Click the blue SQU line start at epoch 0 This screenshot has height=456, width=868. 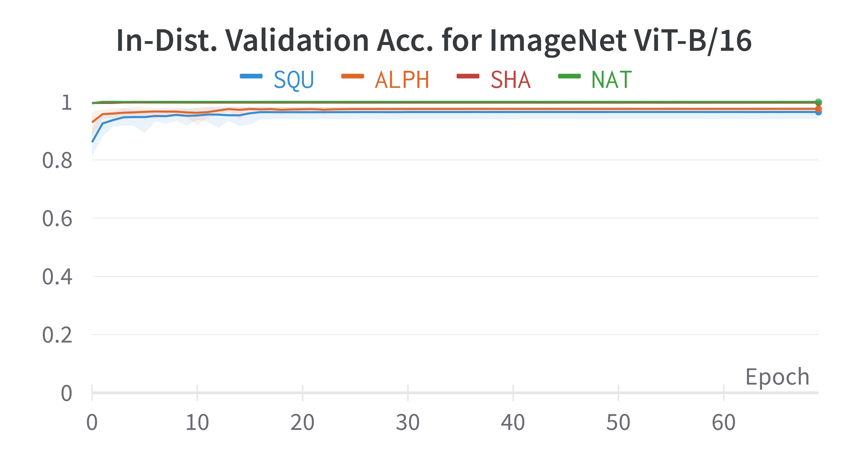tap(93, 141)
